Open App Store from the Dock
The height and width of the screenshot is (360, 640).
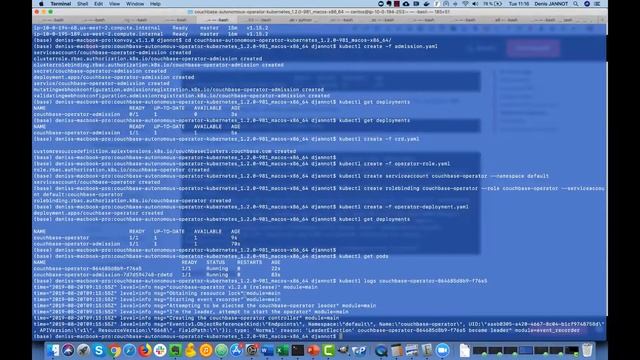[x=237, y=350]
